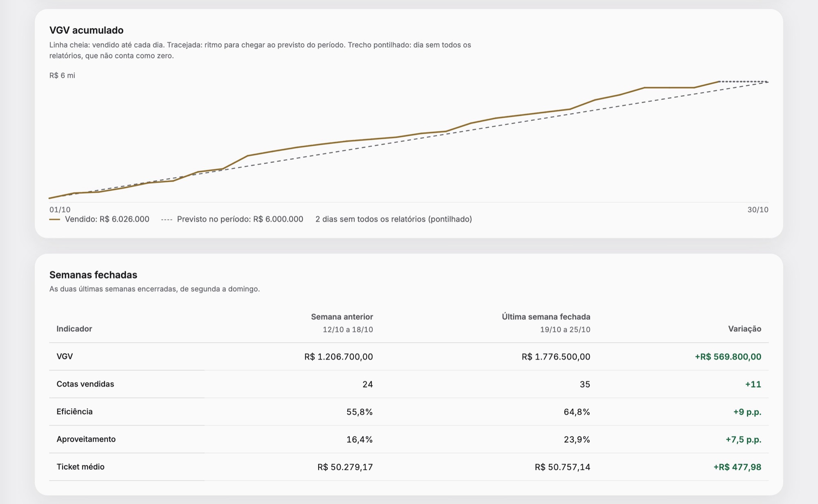This screenshot has width=818, height=504.
Task: Click the 'Variação' column header
Action: point(744,329)
